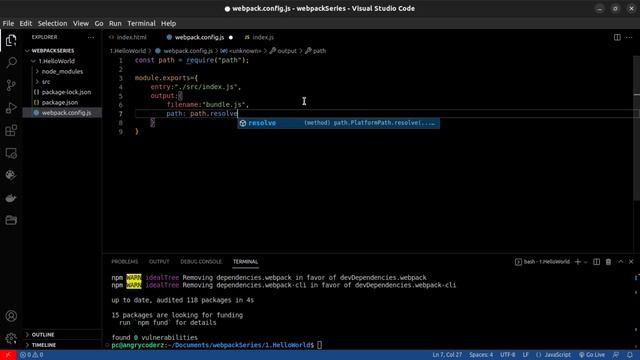Switch to the index.js editor tab

coord(261,37)
